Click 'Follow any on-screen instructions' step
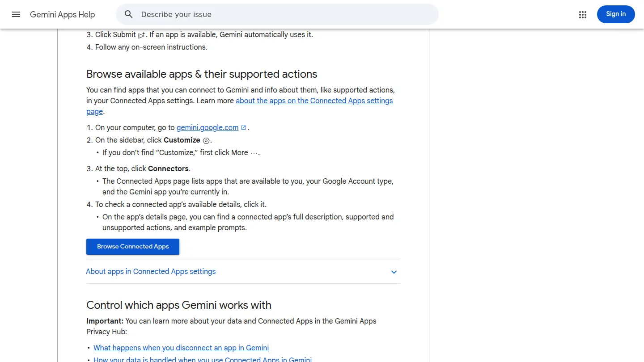Viewport: 644px width, 362px height. [x=151, y=47]
